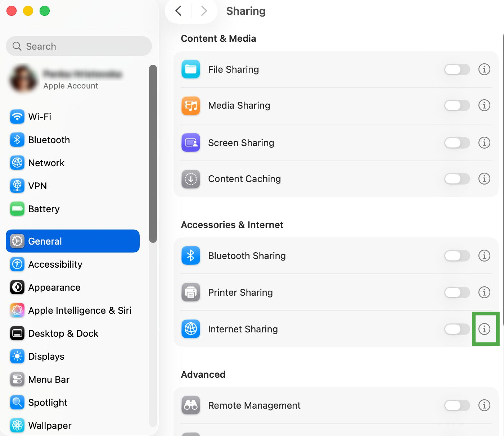Open Desktop & Dock settings
Screen dimensions: 504x436
[x=73, y=333]
